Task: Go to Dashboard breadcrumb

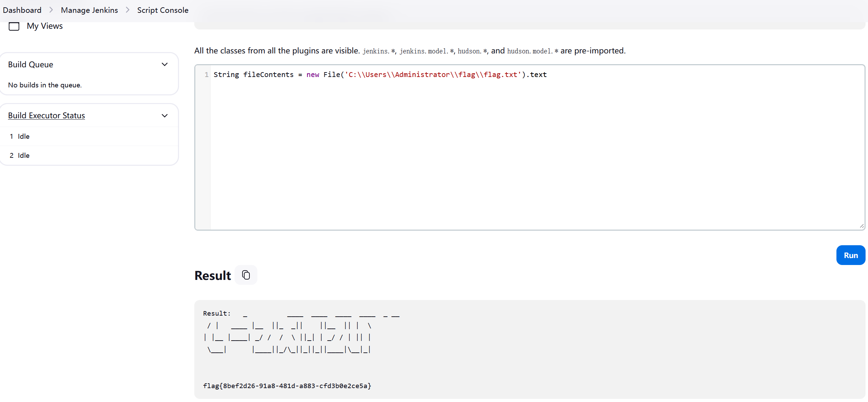Action: click(22, 10)
